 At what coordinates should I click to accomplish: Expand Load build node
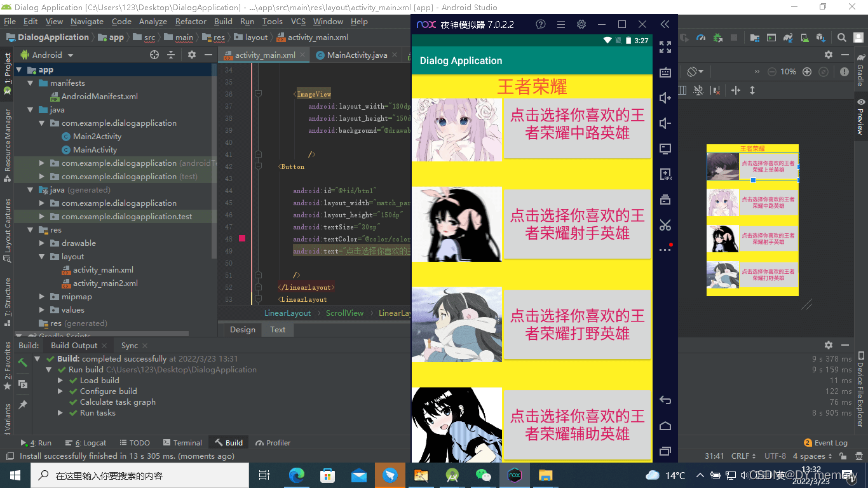[x=60, y=381]
